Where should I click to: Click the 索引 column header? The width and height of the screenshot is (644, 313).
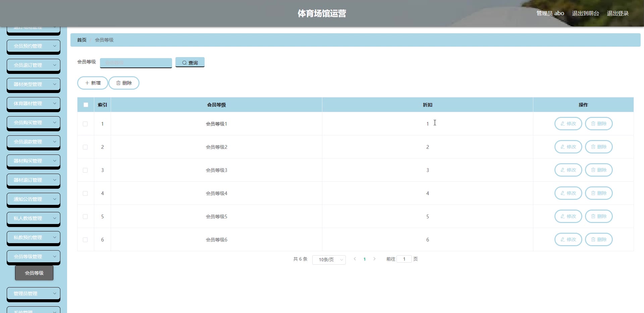(102, 105)
